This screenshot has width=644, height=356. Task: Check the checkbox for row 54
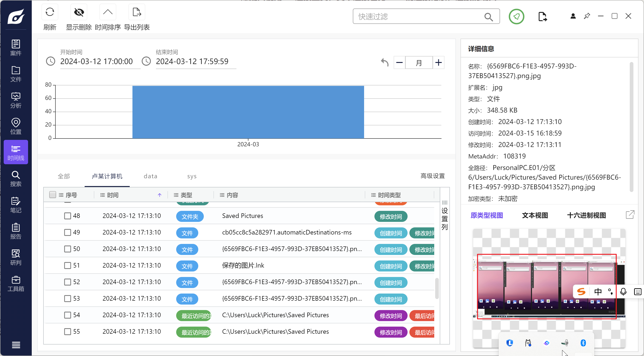point(67,315)
